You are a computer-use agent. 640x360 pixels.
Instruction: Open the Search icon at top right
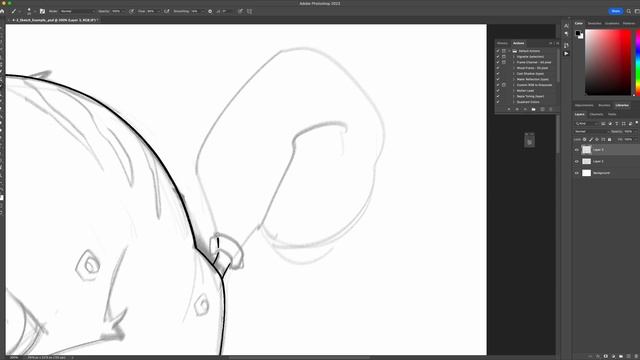pyautogui.click(x=629, y=11)
